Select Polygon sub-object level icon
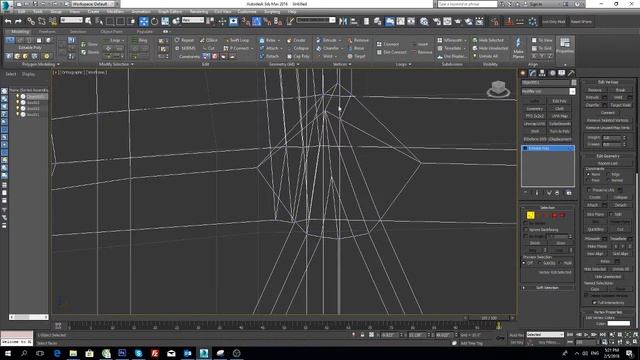Screen dimensions: 640x360 click(554, 215)
